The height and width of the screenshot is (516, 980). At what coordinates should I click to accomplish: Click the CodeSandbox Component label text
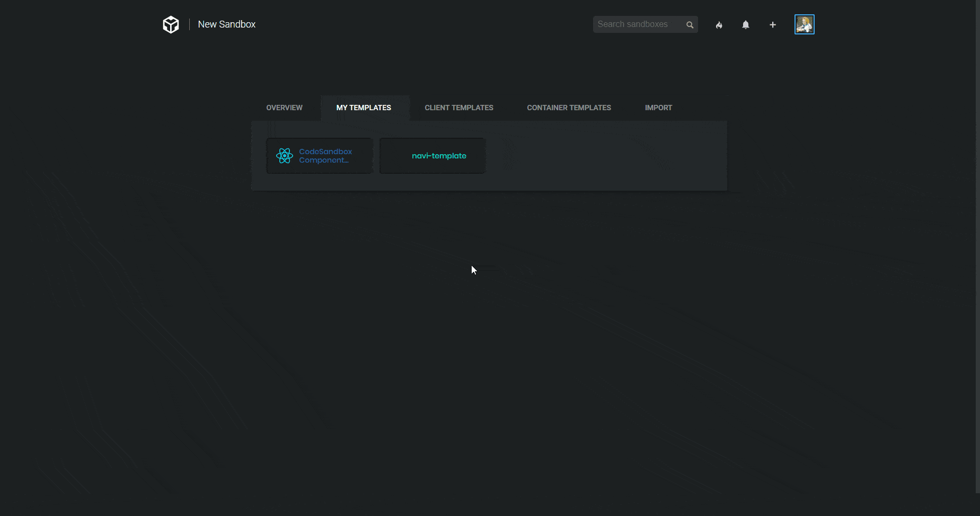(325, 155)
